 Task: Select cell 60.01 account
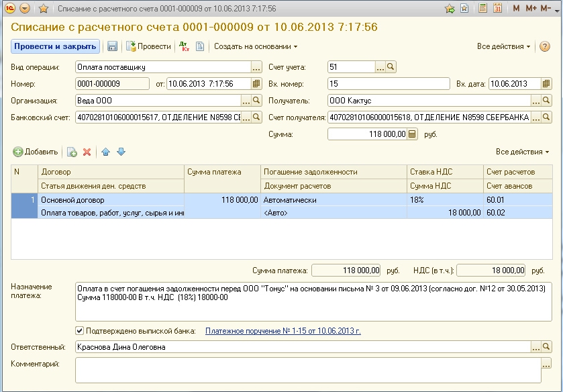[x=518, y=200]
